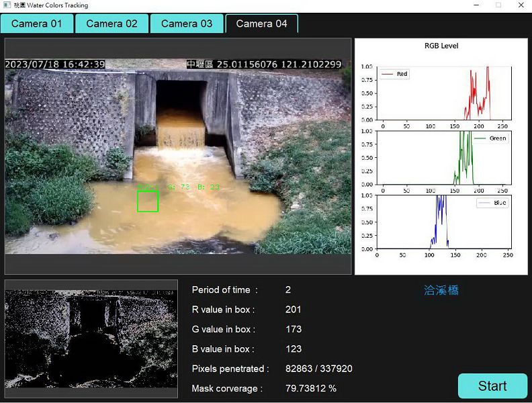Click the active Camera 04 tab
The width and height of the screenshot is (532, 403).
[x=261, y=24]
